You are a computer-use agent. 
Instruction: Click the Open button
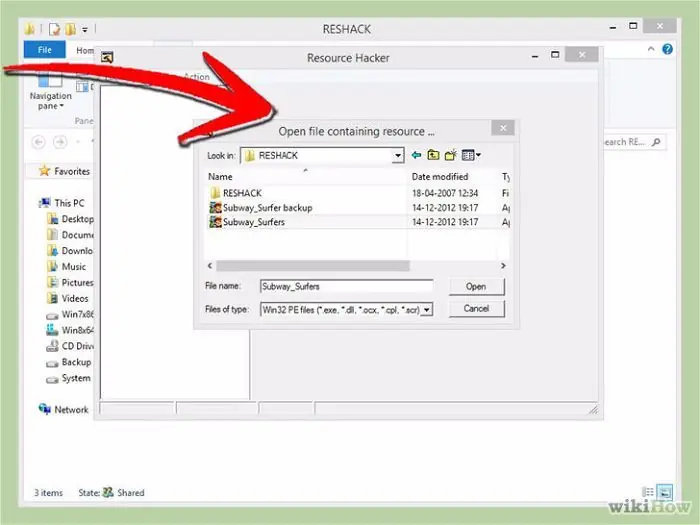point(476,287)
